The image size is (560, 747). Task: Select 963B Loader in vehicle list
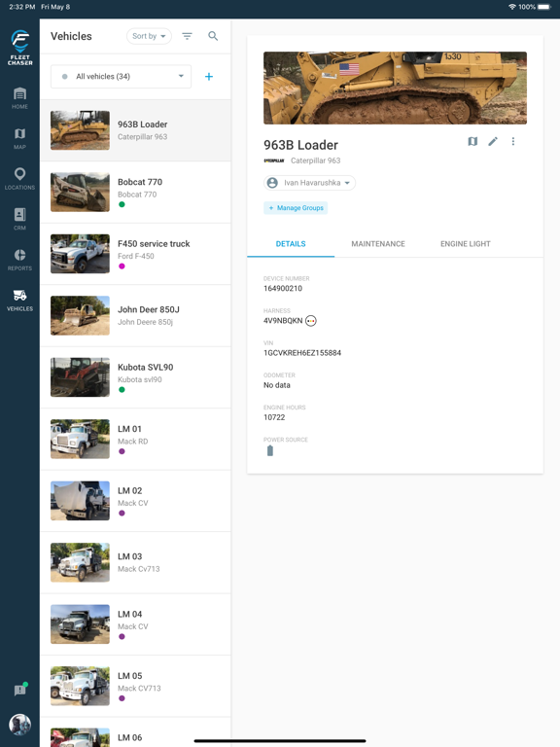[136, 130]
